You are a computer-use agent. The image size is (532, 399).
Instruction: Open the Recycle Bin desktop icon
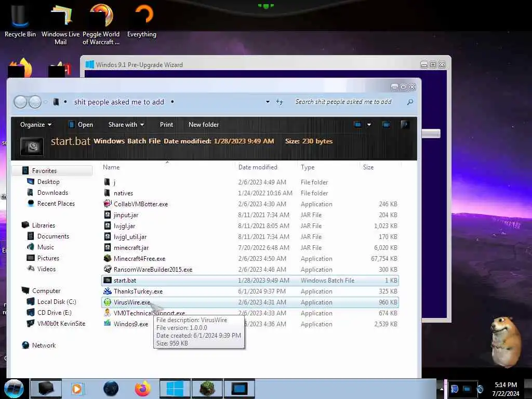(x=20, y=20)
